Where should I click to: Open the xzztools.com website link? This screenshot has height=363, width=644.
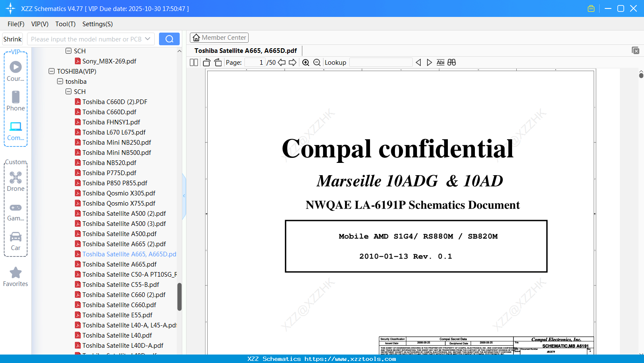click(x=350, y=359)
